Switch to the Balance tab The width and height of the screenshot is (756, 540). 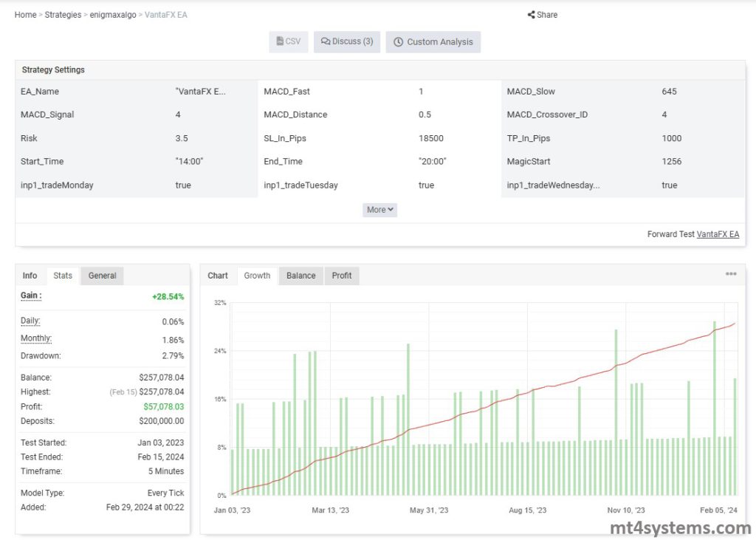[300, 275]
